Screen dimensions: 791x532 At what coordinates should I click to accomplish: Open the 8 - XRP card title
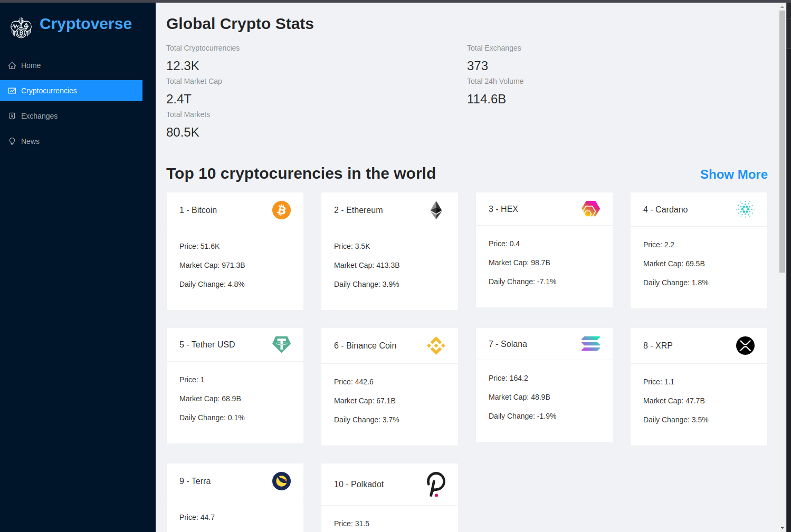[658, 345]
